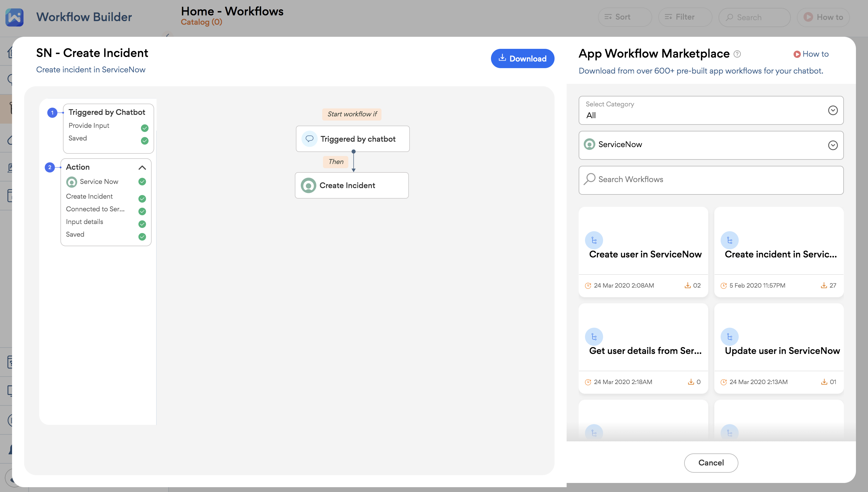Click the Cancel button
The image size is (868, 492).
pyautogui.click(x=711, y=462)
